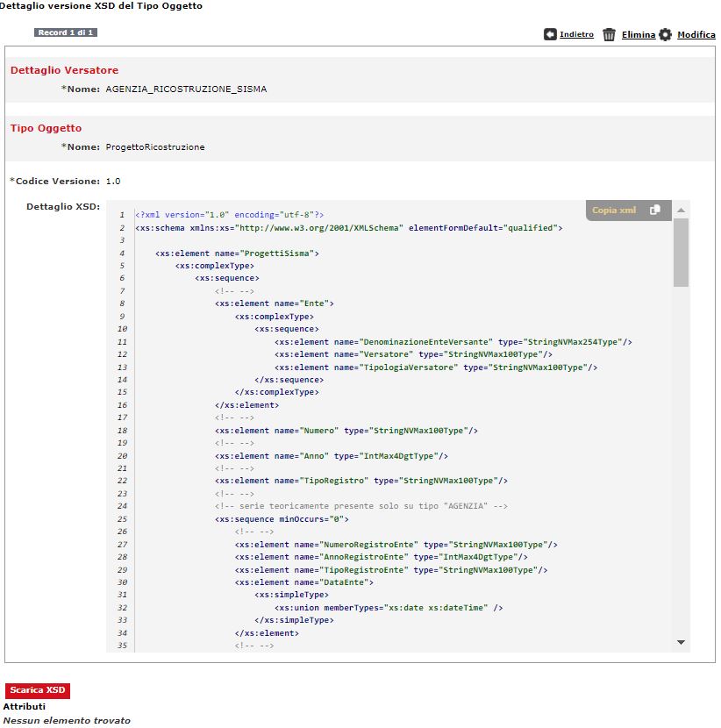Click the XSD vertical scrollbar thumb
The image size is (721, 728).
681,253
